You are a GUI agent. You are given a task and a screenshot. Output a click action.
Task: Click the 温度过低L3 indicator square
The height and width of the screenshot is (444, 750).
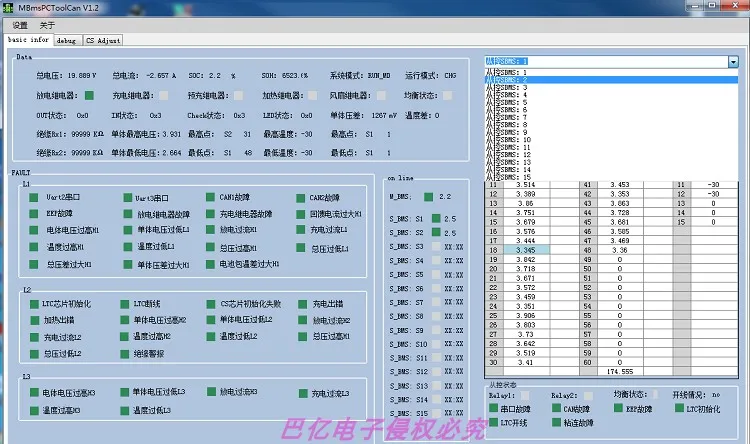coord(125,411)
